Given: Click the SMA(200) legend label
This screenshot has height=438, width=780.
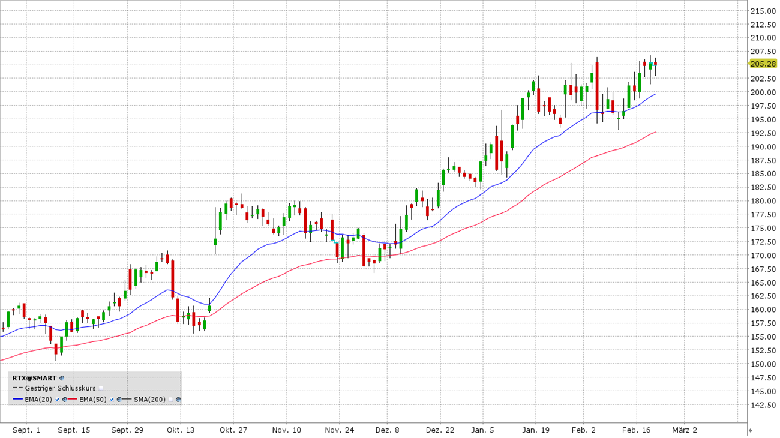Looking at the screenshot, I should [150, 399].
